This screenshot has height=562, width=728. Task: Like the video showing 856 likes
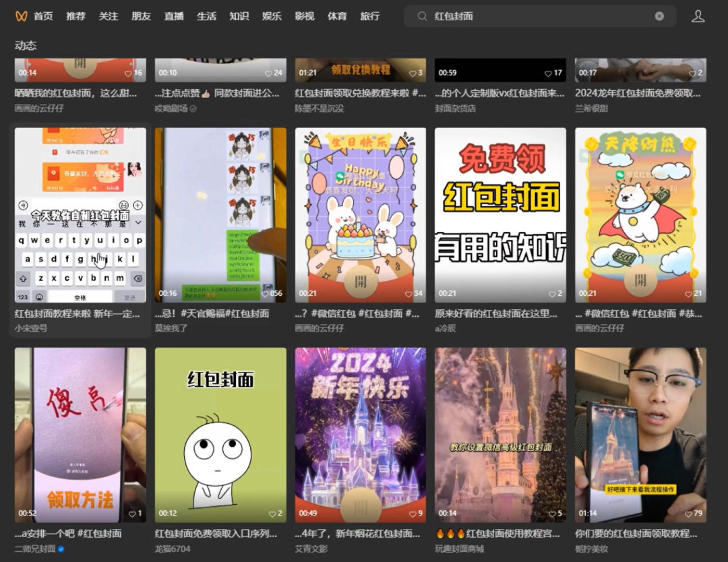tap(266, 294)
